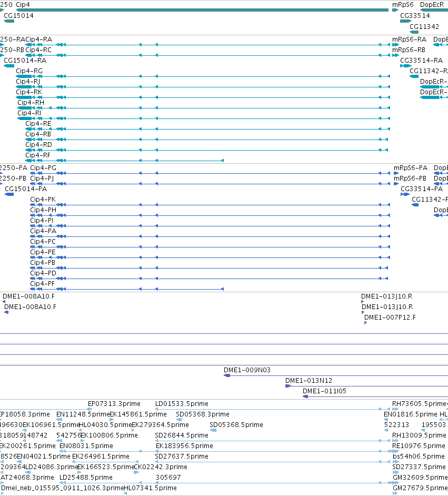This screenshot has width=448, height=496.
Task: Click the Cip4-RA transcript label
Action: 39,39
